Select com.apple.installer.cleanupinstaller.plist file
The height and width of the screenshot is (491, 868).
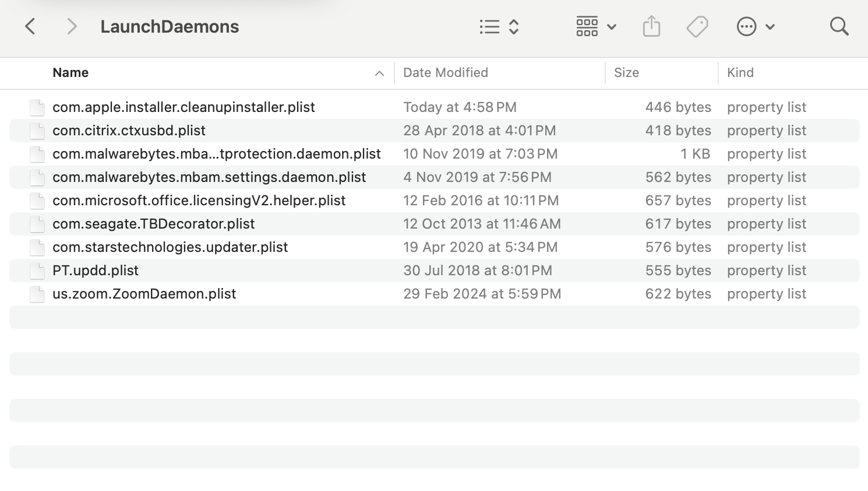(184, 107)
